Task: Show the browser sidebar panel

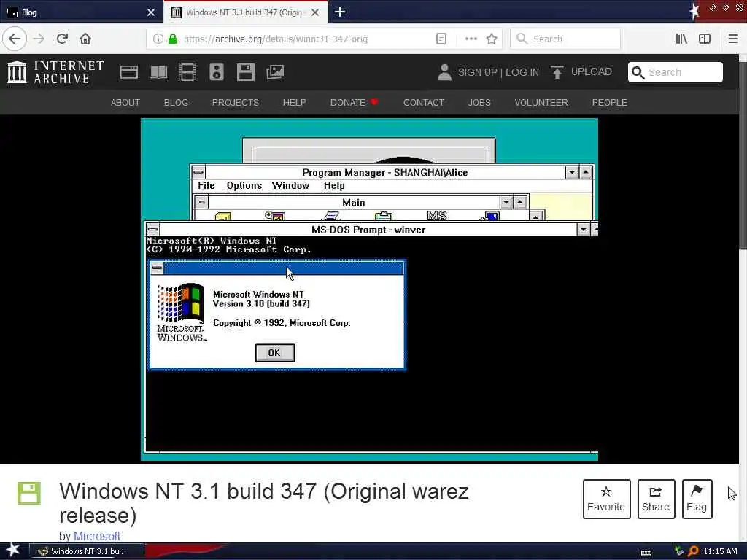Action: coord(705,39)
